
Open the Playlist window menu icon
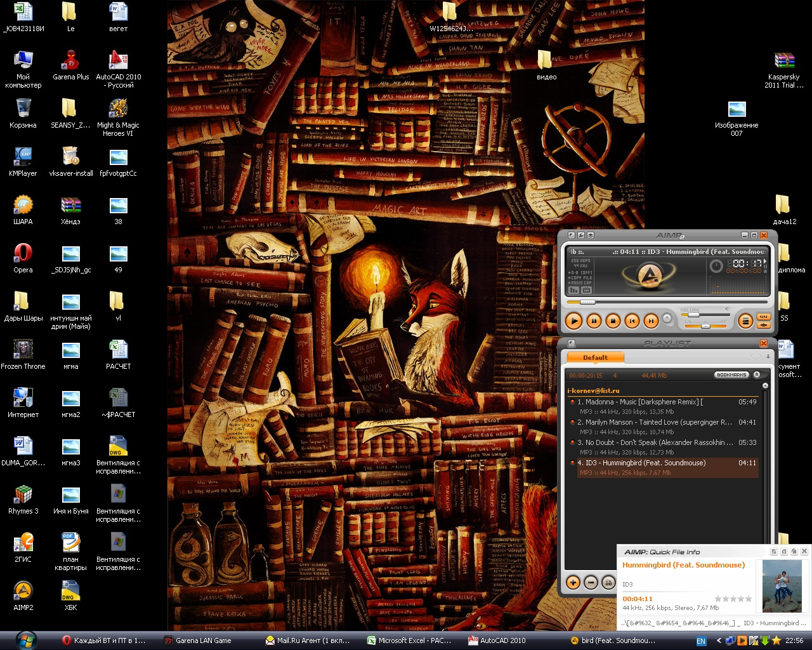click(572, 343)
